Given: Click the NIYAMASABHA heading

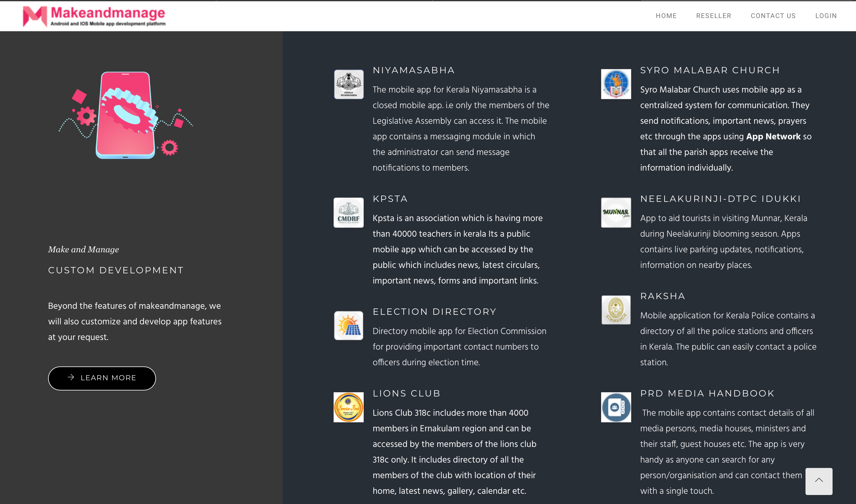Looking at the screenshot, I should tap(414, 70).
